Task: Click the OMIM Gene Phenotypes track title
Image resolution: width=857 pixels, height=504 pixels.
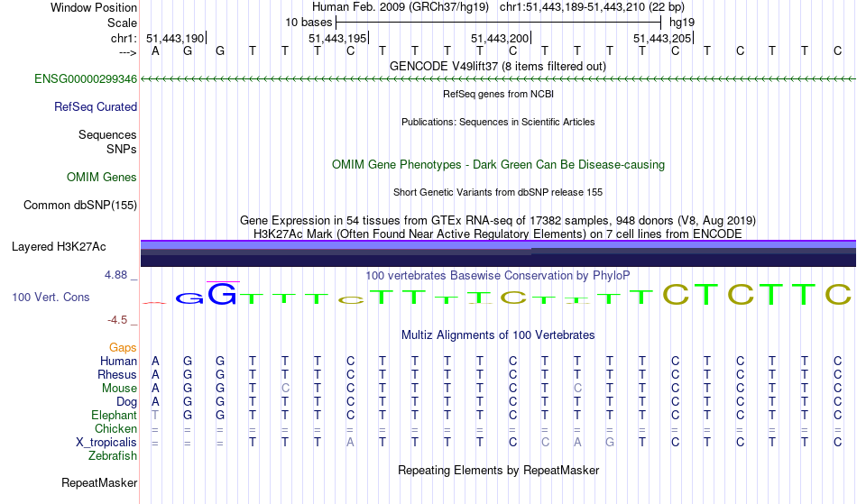Action: coord(499,164)
